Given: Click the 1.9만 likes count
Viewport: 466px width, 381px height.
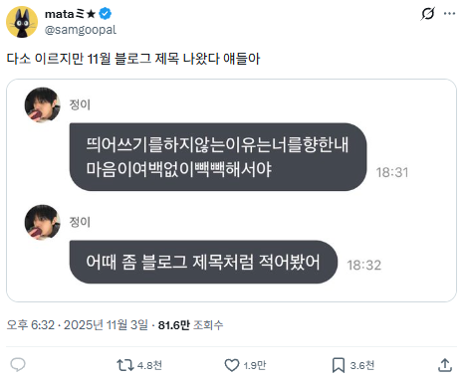Looking at the screenshot, I should click(255, 365).
